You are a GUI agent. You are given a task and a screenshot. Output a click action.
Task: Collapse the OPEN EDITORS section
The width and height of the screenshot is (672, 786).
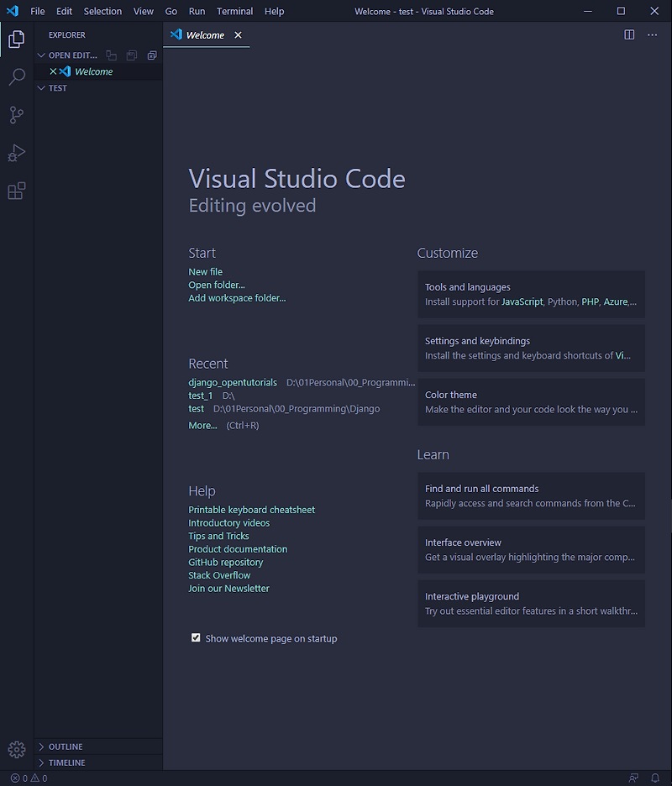click(x=39, y=55)
